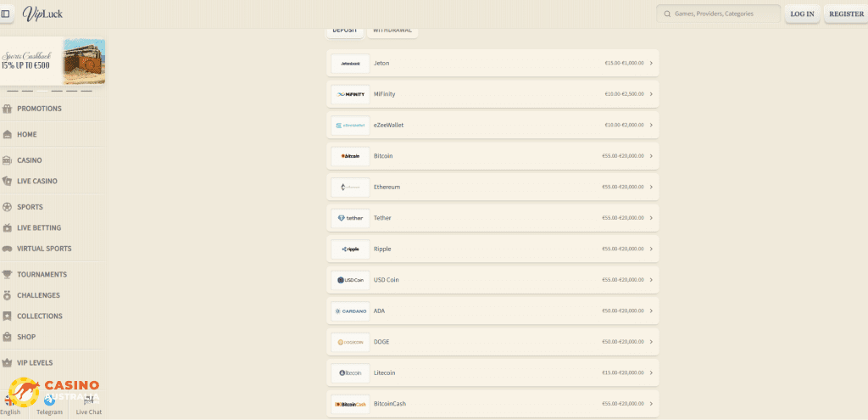Image resolution: width=868 pixels, height=420 pixels.
Task: Expand the Jeton row chevron
Action: click(651, 63)
